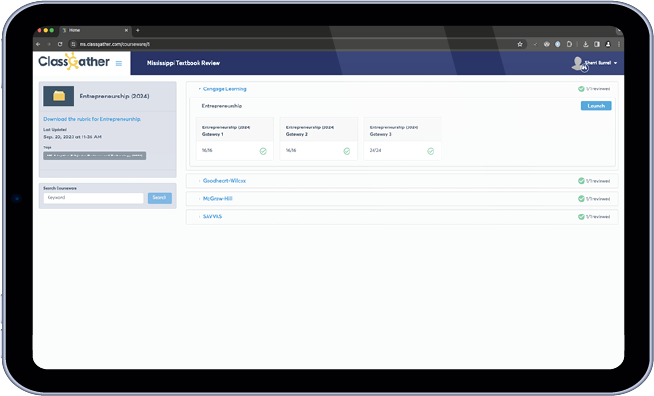The height and width of the screenshot is (396, 654).
Task: Click the check icon on Gateway 1 card
Action: click(263, 151)
